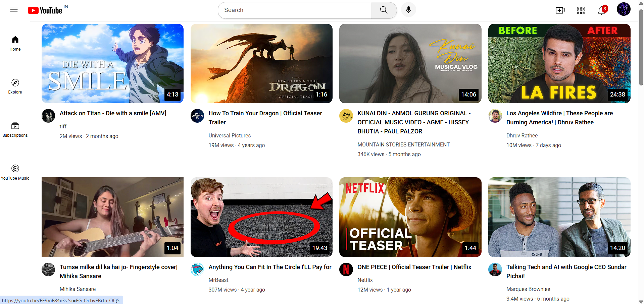
Task: Open Dhruv Rathee channel avatar
Action: (495, 116)
